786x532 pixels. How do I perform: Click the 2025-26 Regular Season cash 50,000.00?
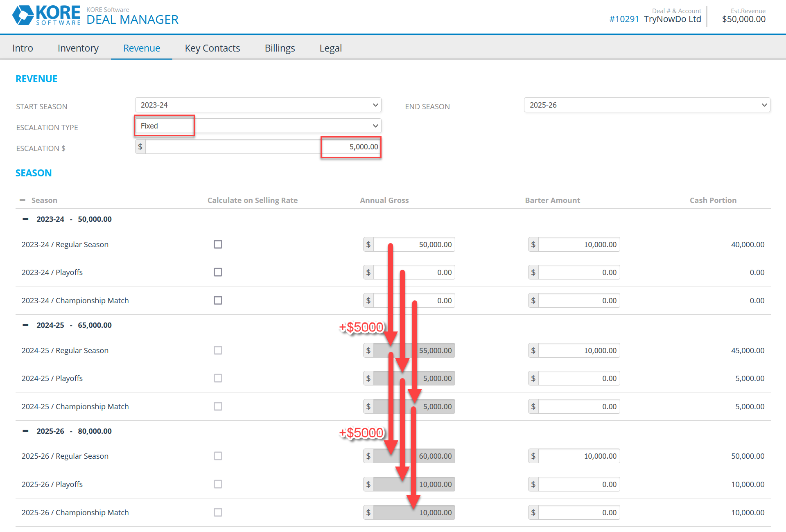click(748, 456)
